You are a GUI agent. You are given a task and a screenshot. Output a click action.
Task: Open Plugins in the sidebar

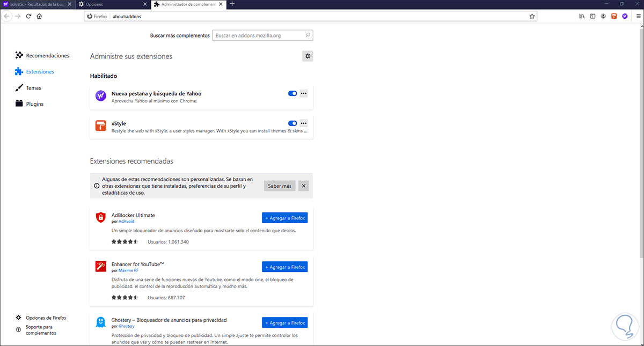[30, 104]
